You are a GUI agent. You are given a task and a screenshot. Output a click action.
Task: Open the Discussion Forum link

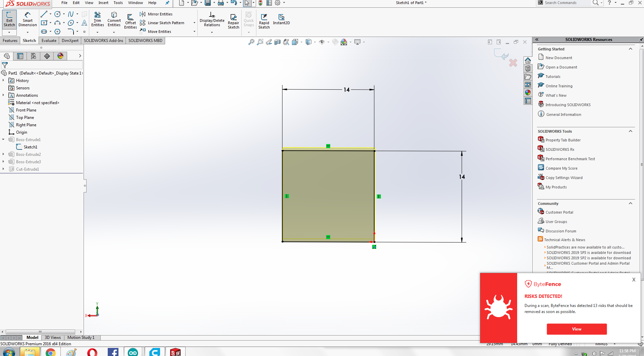coord(561,231)
